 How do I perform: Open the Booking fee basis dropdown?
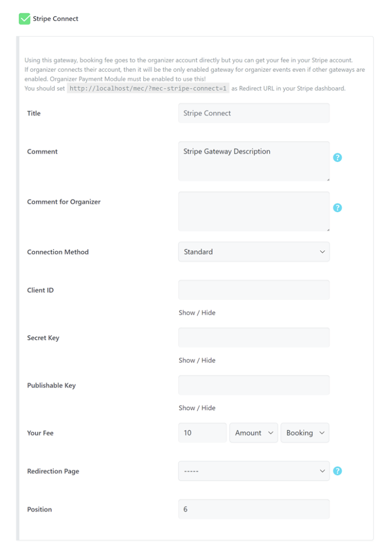click(x=305, y=432)
